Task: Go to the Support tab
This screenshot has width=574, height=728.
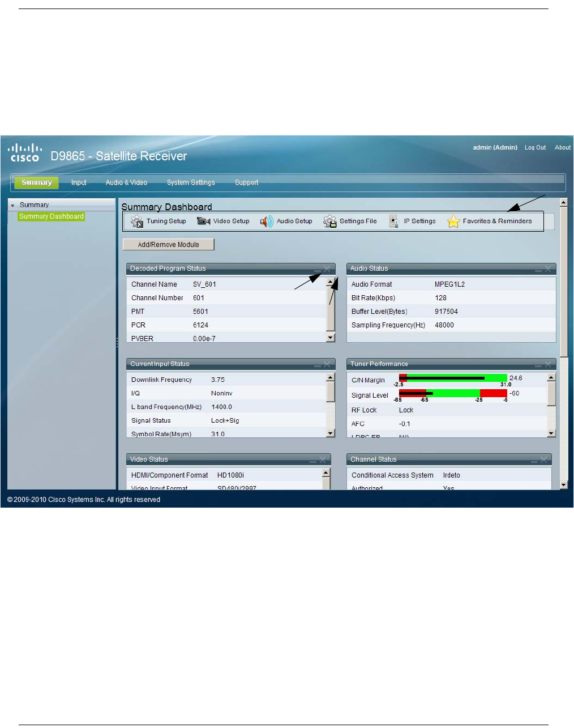Action: [246, 182]
